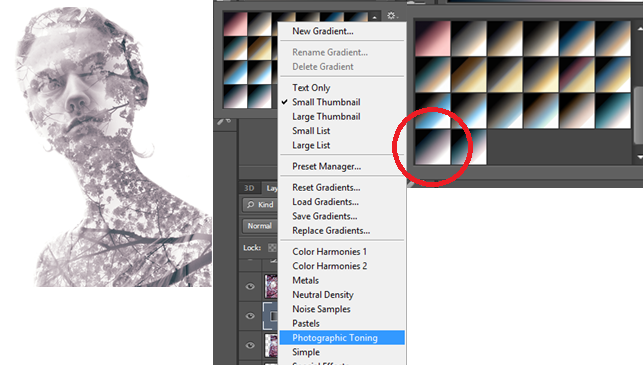This screenshot has height=365, width=643.
Task: Select Large Thumbnail view option
Action: [326, 116]
